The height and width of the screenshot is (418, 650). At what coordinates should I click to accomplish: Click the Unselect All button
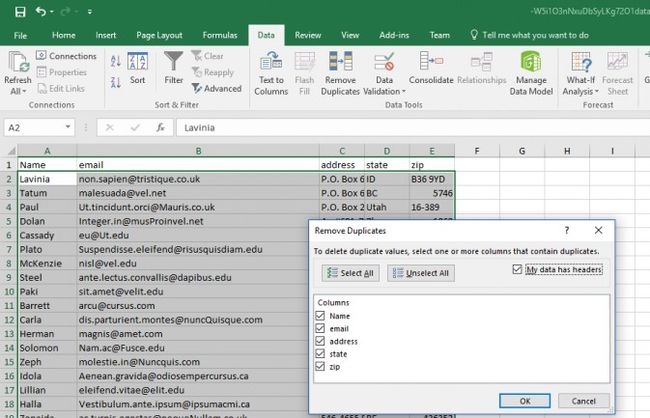click(421, 273)
